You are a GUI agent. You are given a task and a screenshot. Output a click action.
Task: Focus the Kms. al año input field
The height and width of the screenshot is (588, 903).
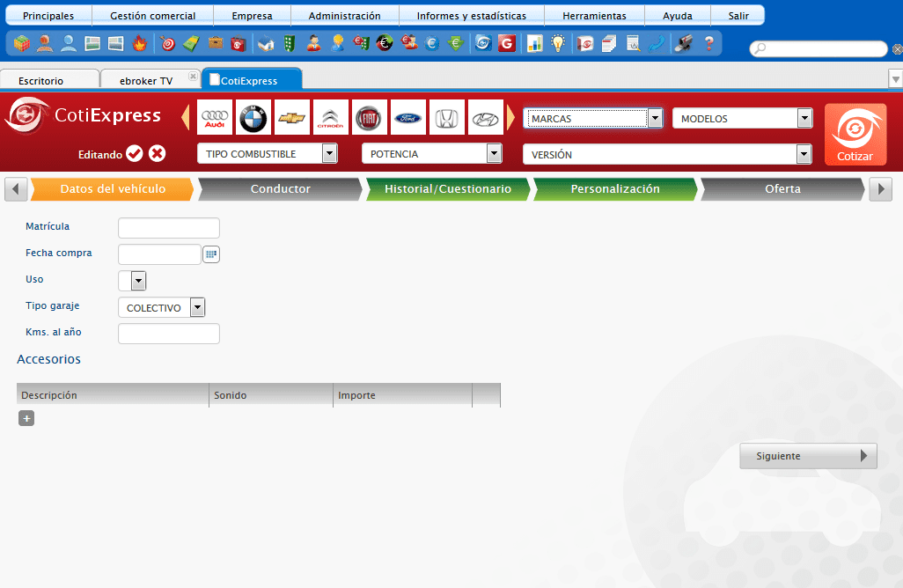tap(169, 334)
